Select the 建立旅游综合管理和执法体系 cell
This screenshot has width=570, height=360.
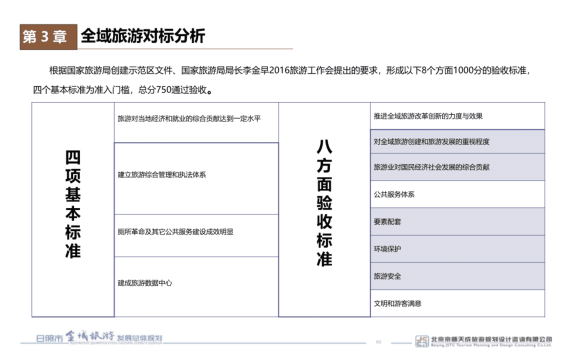196,179
